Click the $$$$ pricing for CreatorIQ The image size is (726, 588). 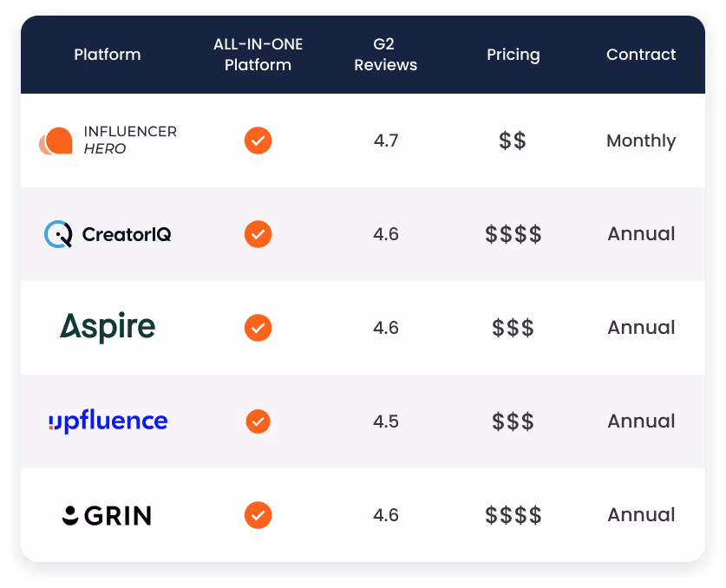tap(513, 234)
